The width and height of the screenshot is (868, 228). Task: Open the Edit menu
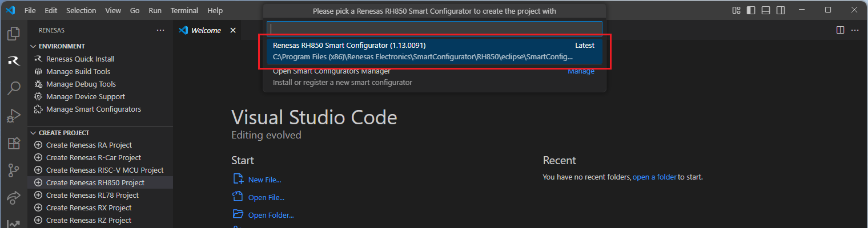pos(51,10)
